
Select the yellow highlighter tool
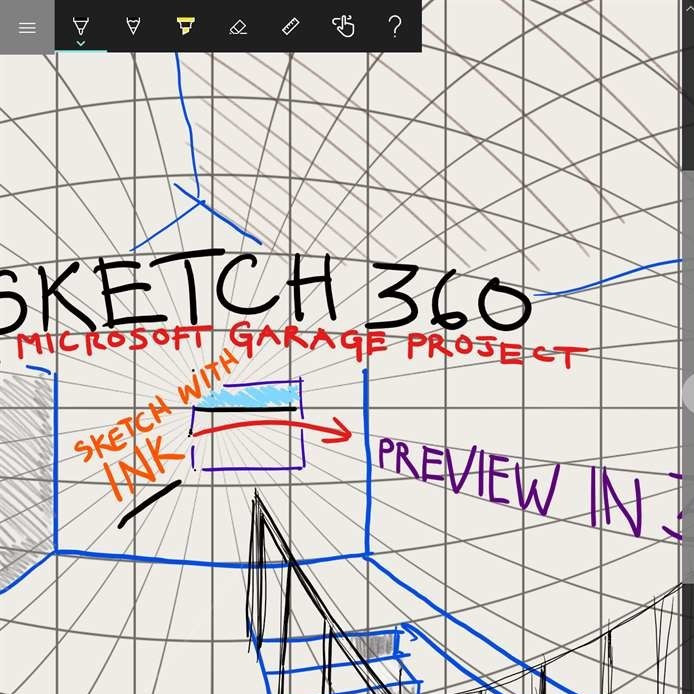pyautogui.click(x=185, y=26)
